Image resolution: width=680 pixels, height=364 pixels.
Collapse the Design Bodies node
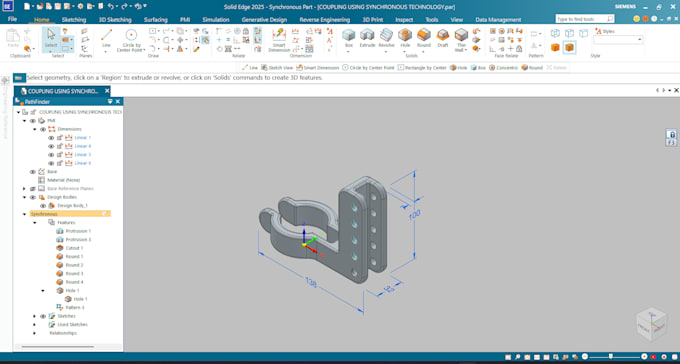coord(24,197)
